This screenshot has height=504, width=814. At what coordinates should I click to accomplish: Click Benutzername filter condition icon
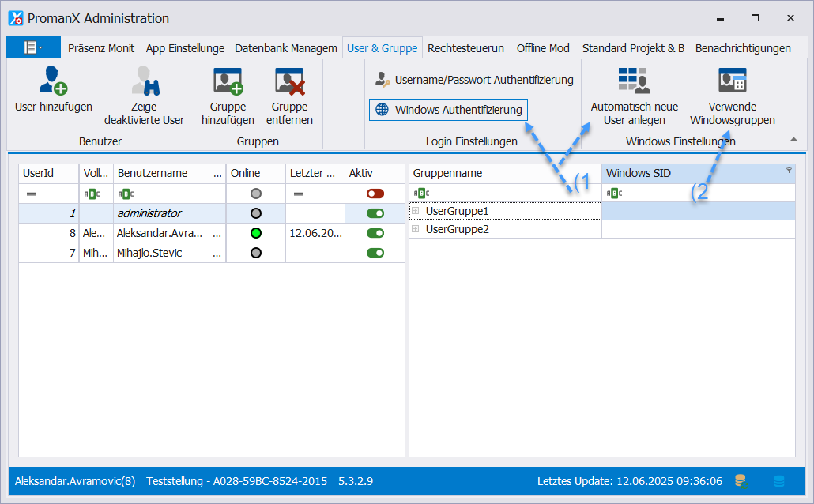tap(126, 194)
